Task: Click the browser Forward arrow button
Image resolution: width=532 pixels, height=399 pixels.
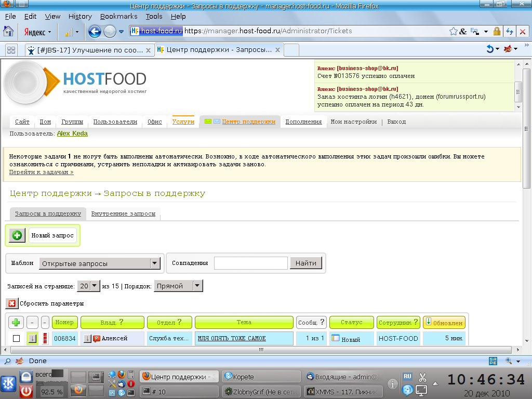Action: (x=110, y=32)
